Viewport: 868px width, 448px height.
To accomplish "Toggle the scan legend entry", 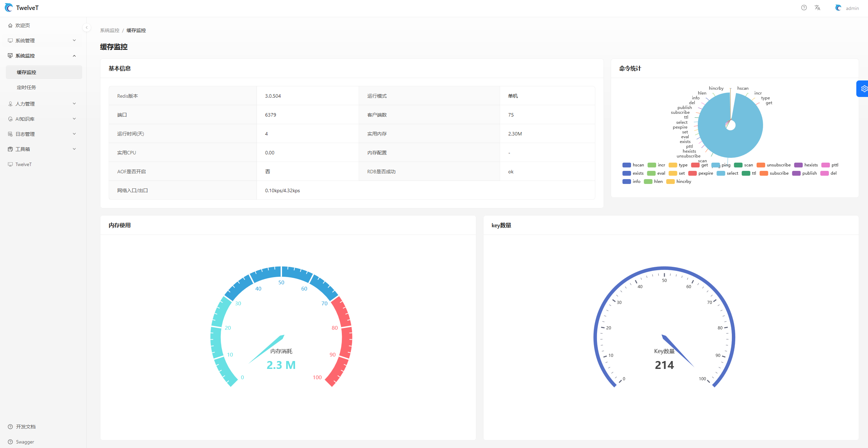I will [744, 165].
